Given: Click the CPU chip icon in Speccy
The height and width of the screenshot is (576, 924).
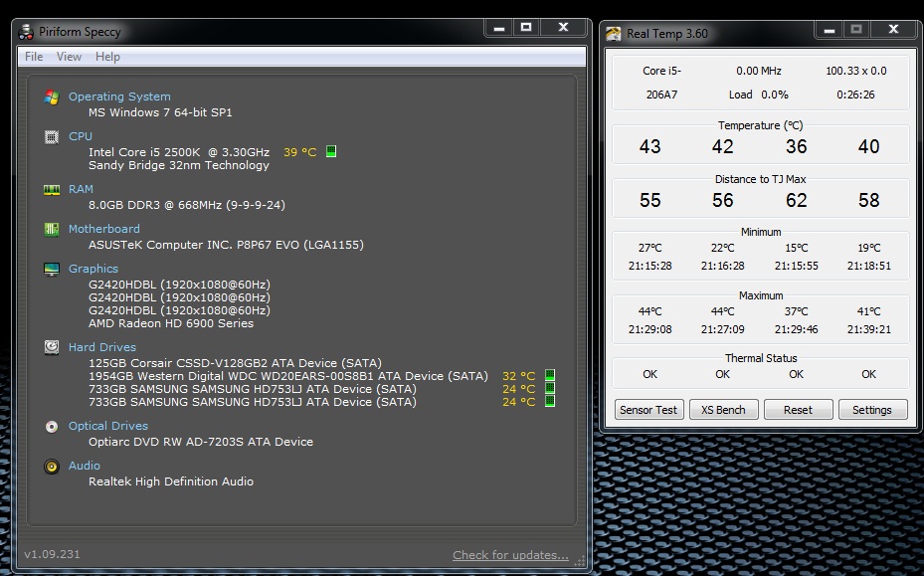Looking at the screenshot, I should click(52, 136).
